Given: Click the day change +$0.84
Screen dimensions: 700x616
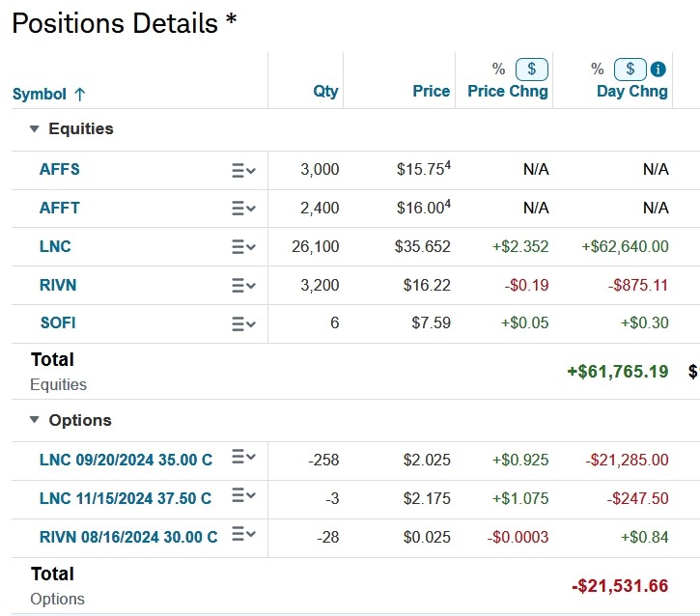Looking at the screenshot, I should pos(644,537).
